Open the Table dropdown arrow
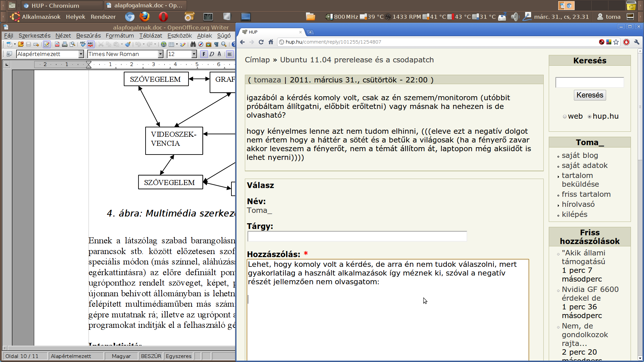 click(177, 44)
